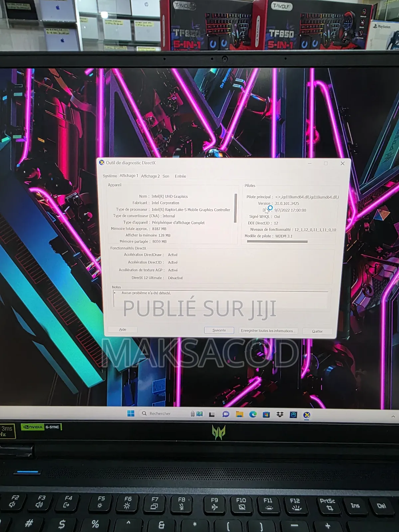Select the Affichage 1 tab
This screenshot has height=532, width=399.
pyautogui.click(x=129, y=176)
